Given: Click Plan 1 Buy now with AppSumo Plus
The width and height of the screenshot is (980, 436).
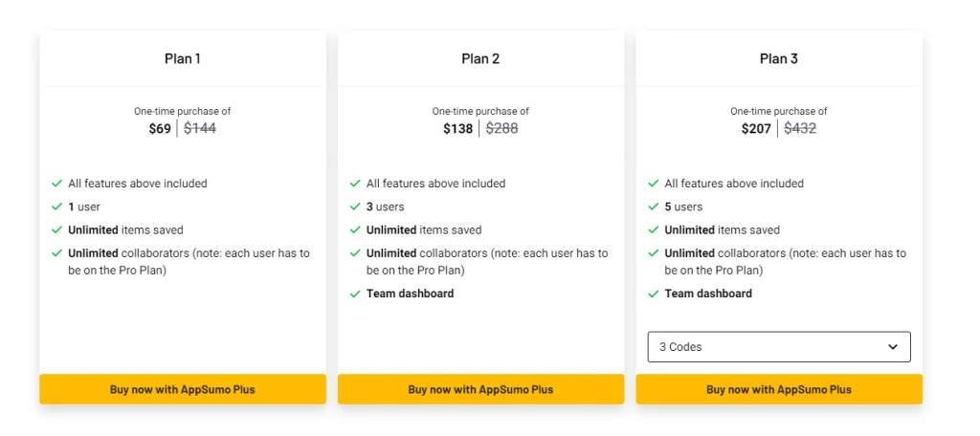Looking at the screenshot, I should click(182, 389).
